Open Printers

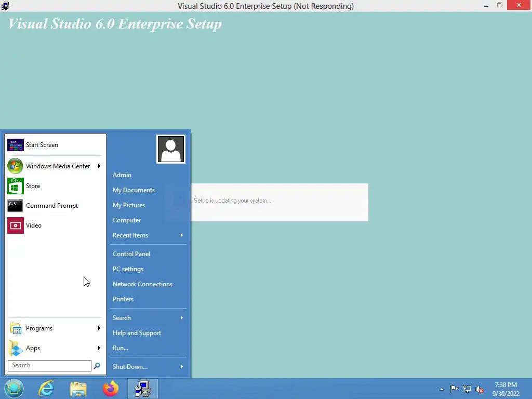(123, 299)
